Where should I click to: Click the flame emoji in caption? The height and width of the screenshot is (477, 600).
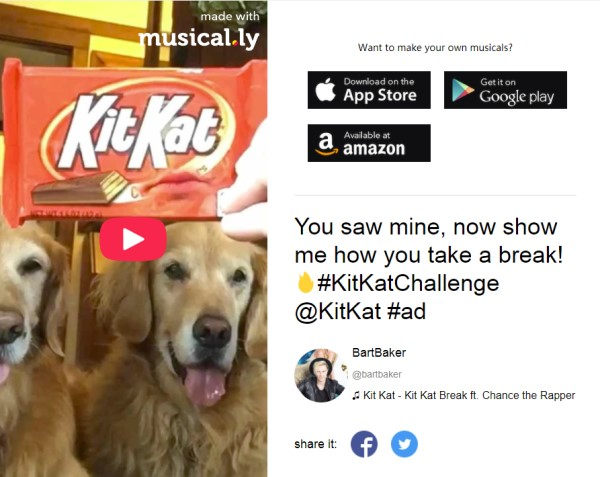click(x=305, y=283)
